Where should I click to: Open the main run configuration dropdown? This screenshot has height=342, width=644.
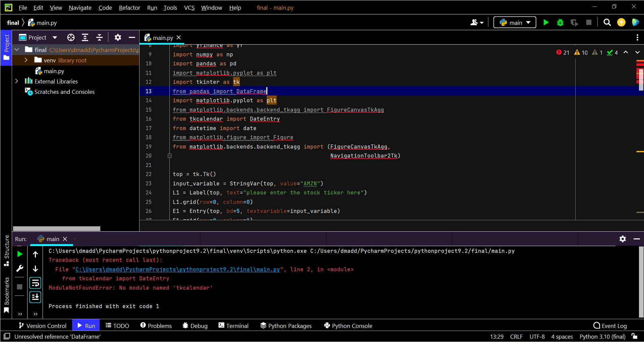tap(515, 22)
